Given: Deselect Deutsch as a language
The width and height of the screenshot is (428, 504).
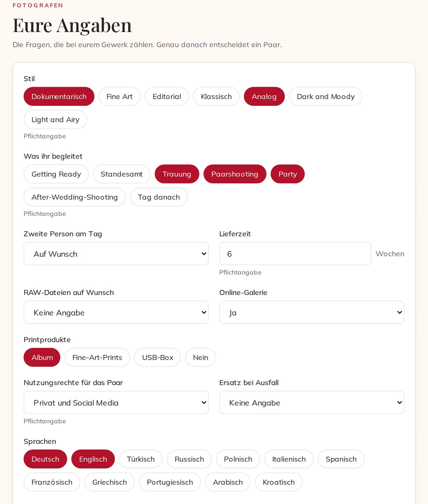Looking at the screenshot, I should tap(45, 459).
